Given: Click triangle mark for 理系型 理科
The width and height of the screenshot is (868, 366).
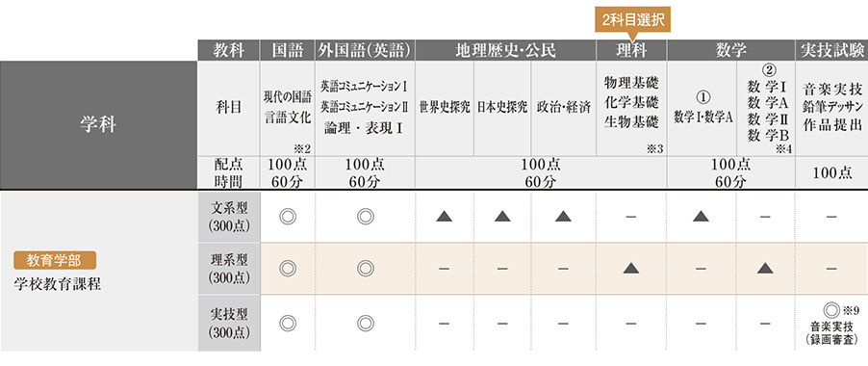Looking at the screenshot, I should click(631, 269).
